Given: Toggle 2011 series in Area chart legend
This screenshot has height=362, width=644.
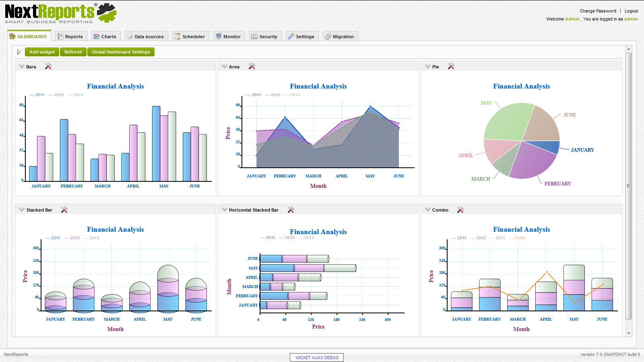Looking at the screenshot, I should point(254,95).
